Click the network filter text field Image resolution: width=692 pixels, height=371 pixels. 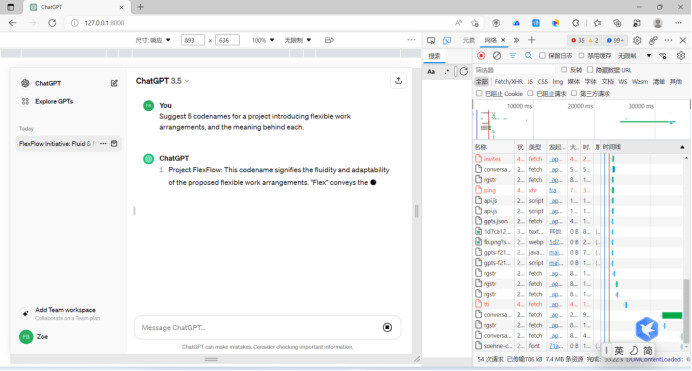click(514, 70)
